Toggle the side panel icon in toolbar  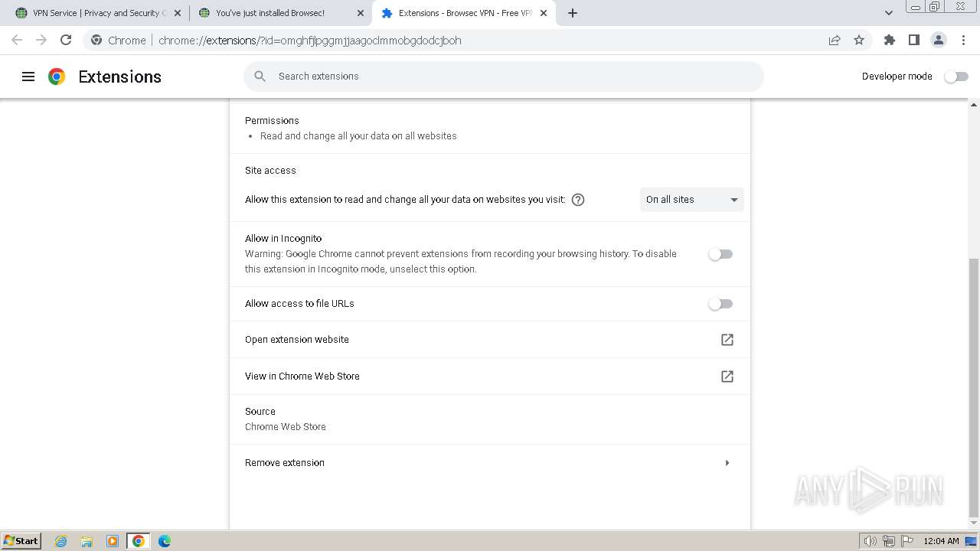tap(914, 40)
